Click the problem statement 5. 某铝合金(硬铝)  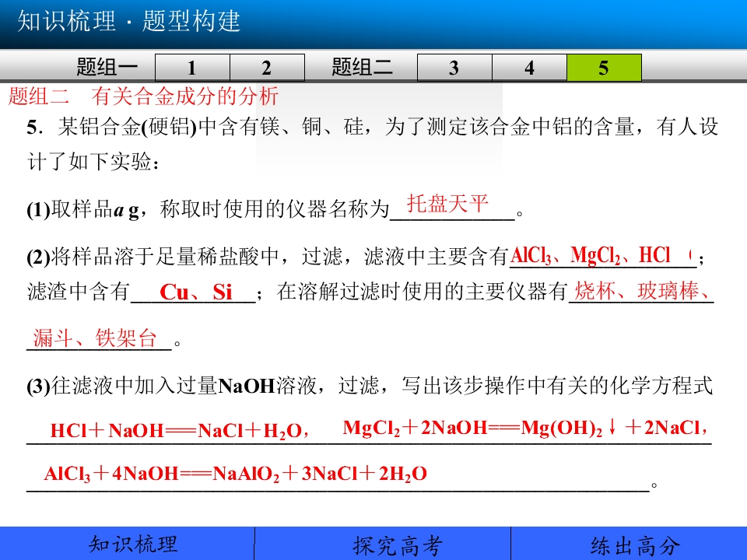(x=373, y=127)
